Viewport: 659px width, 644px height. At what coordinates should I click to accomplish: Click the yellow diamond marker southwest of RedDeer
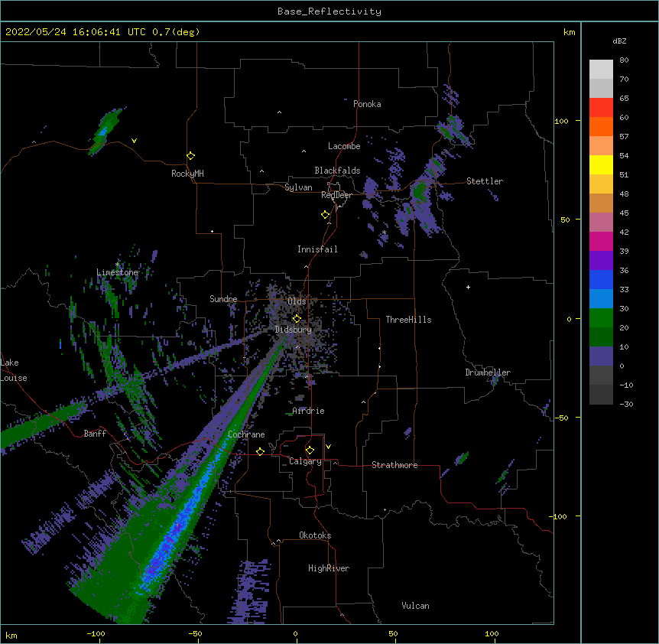326,215
